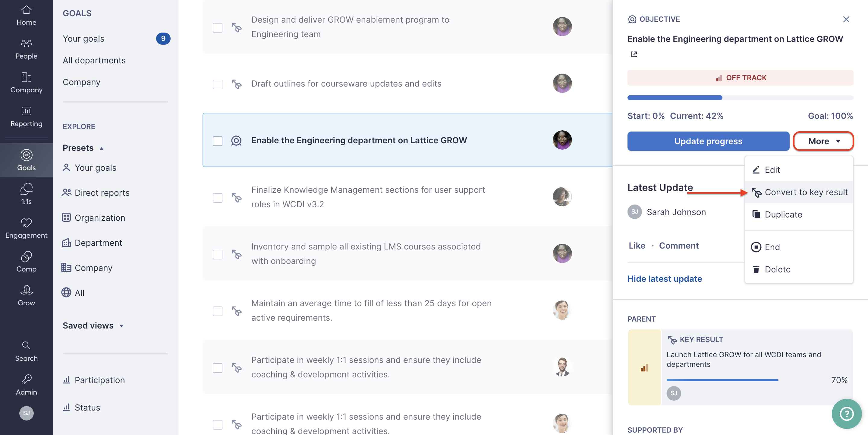Choose Edit from the More menu
This screenshot has width=868, height=435.
tap(799, 170)
